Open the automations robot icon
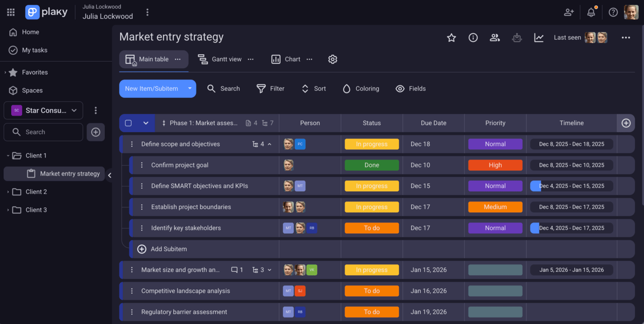644x324 pixels. point(517,38)
